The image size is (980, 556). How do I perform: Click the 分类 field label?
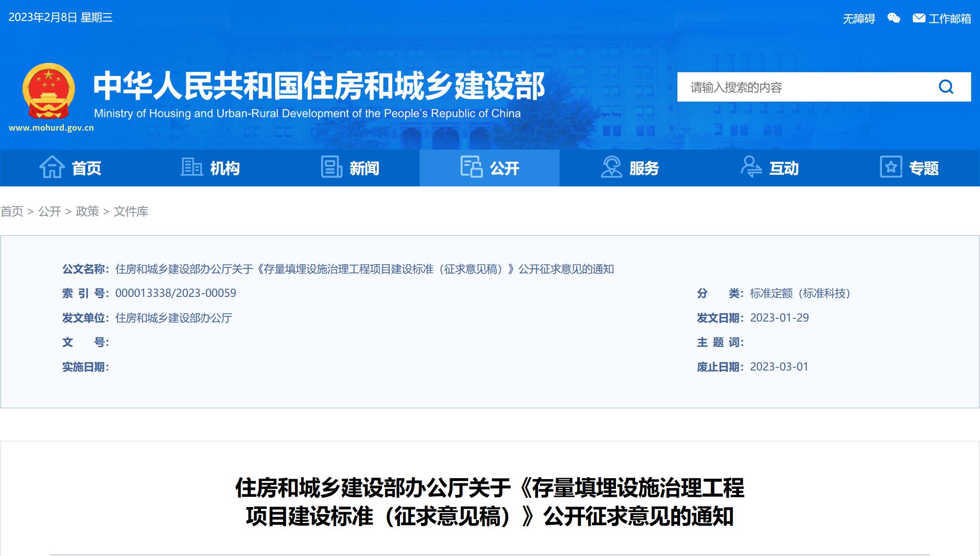pos(720,293)
